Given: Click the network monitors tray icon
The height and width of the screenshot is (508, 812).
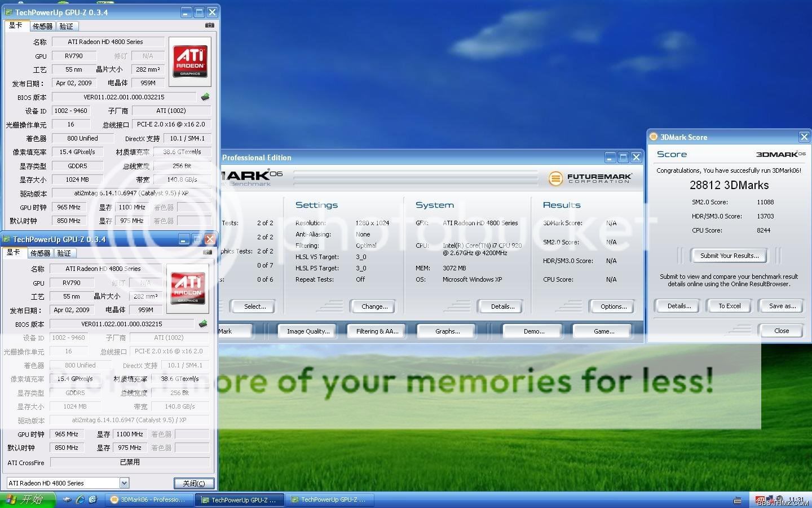Looking at the screenshot, I should (x=771, y=500).
